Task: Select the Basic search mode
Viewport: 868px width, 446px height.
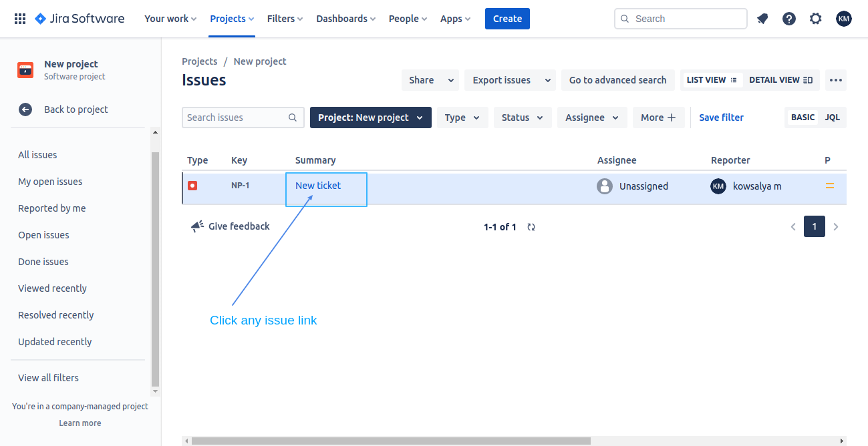Action: click(803, 118)
